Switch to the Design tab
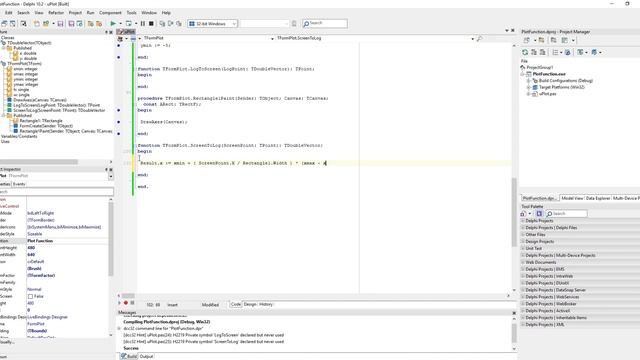Screen dimensions: 640x360 [x=250, y=304]
